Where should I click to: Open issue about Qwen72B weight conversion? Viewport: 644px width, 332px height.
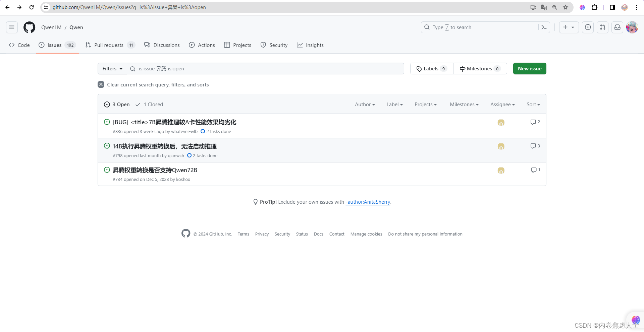155,170
